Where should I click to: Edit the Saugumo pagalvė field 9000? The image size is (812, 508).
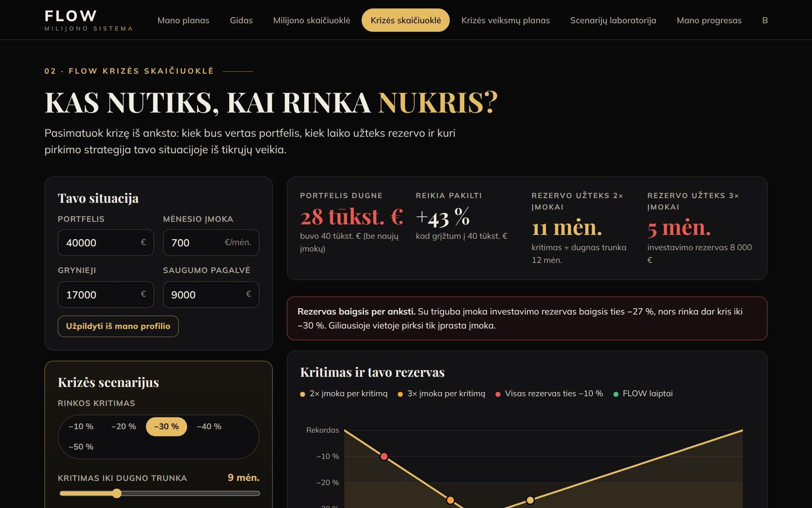coord(211,295)
